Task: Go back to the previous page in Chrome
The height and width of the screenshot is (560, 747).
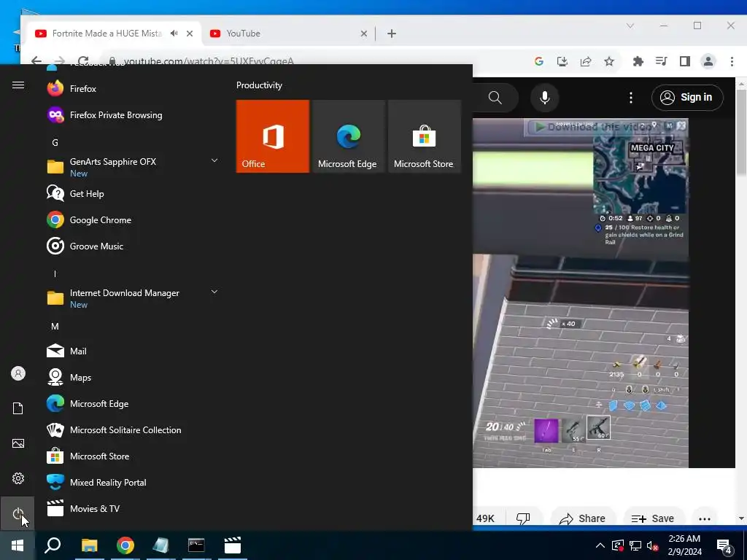Action: point(36,61)
